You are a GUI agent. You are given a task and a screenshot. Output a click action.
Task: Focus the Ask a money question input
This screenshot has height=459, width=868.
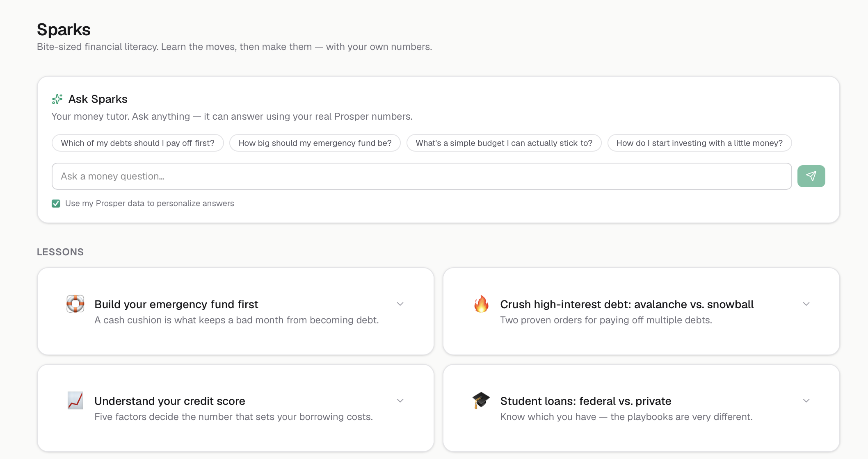pyautogui.click(x=422, y=176)
